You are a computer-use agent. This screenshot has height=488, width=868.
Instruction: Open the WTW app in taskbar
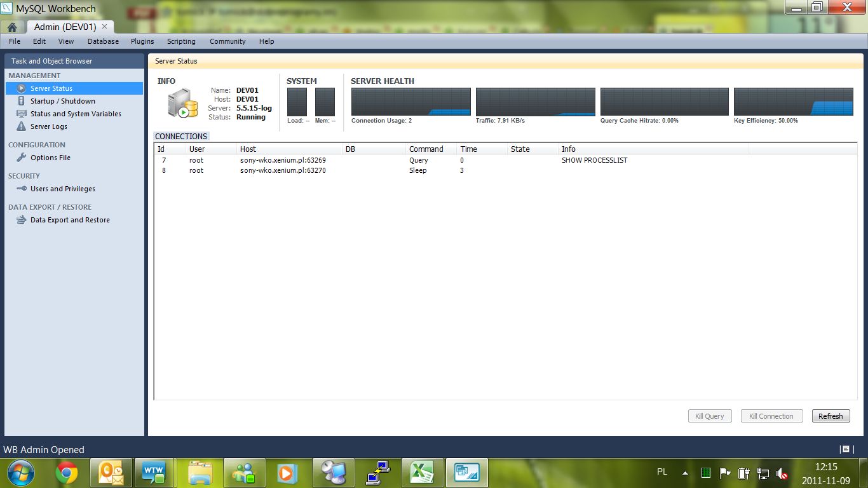pyautogui.click(x=153, y=473)
